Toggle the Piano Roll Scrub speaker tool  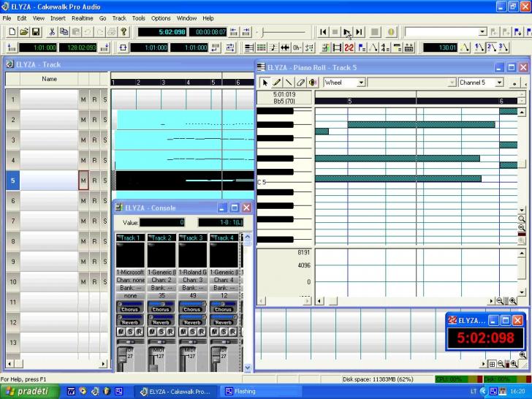click(312, 83)
